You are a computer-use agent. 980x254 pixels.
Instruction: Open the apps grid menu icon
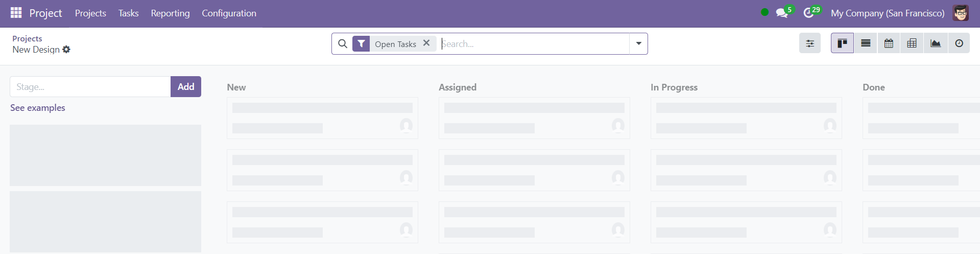(16, 13)
